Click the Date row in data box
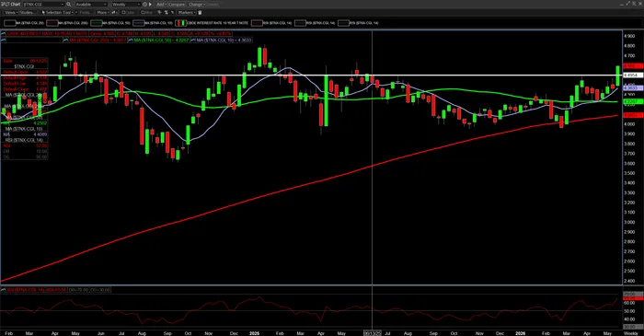The image size is (644, 336). click(x=25, y=61)
